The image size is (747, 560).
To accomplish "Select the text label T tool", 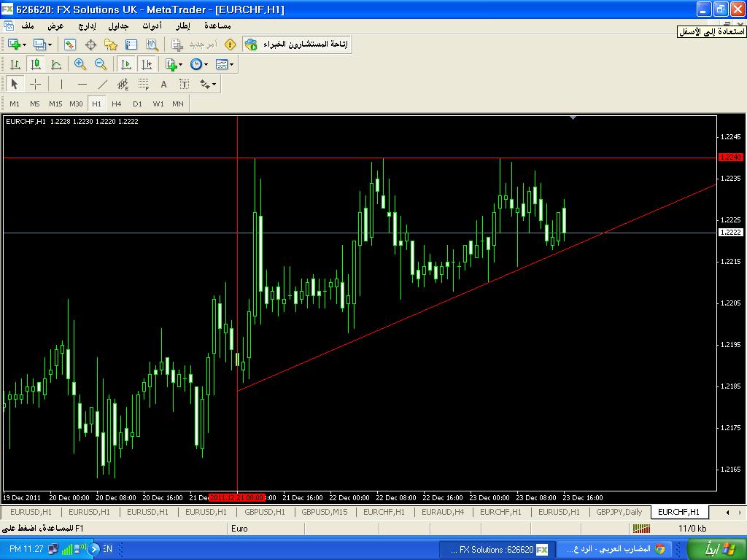I will point(184,85).
